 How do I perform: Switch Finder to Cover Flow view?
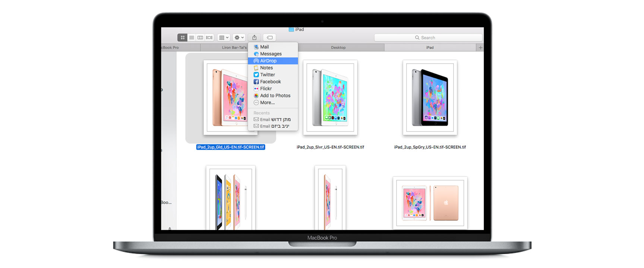click(209, 38)
